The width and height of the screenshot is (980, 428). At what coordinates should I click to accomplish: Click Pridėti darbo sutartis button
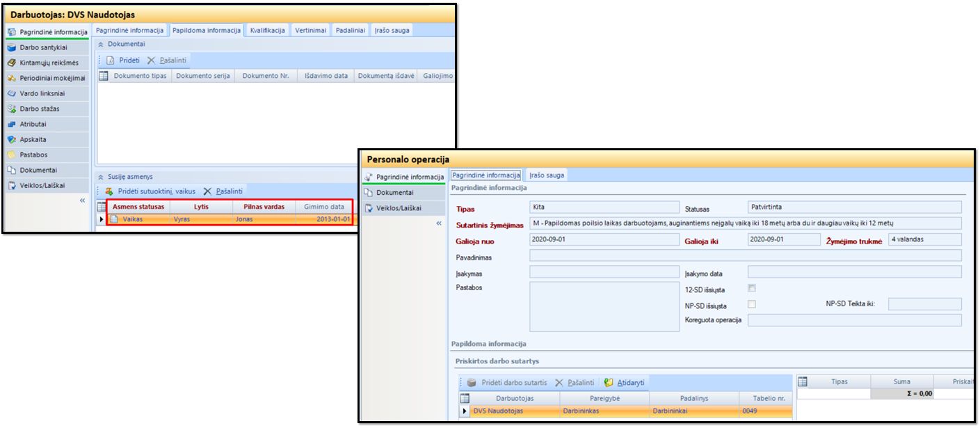click(507, 383)
